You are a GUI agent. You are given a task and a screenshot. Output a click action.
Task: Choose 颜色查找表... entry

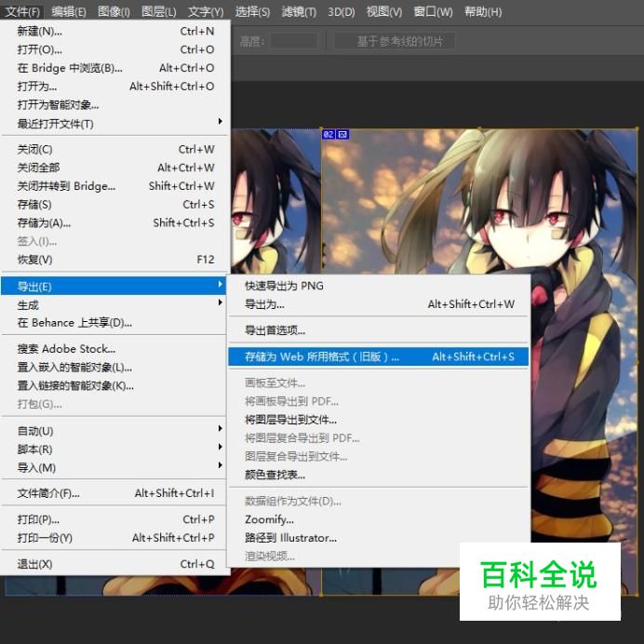pyautogui.click(x=379, y=476)
